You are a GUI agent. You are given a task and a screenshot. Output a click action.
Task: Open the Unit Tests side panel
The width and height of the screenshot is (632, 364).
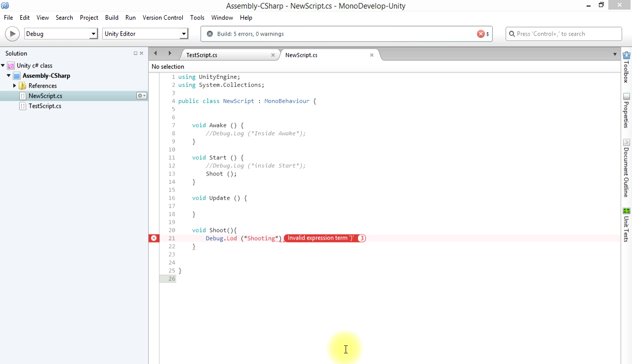pyautogui.click(x=627, y=225)
